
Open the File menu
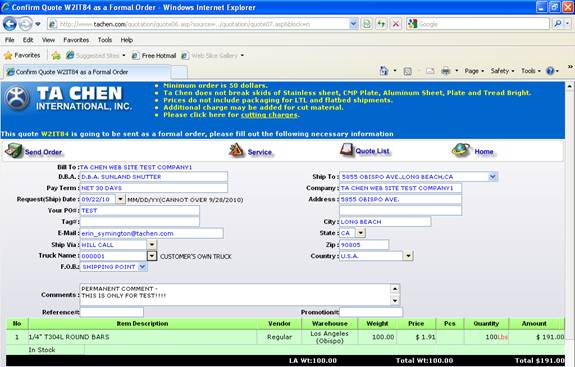(x=10, y=40)
